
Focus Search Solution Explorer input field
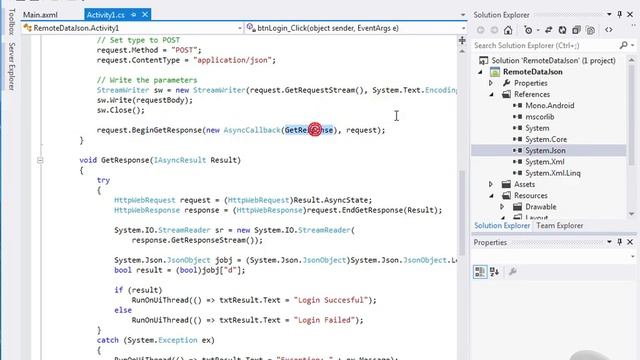[x=545, y=45]
